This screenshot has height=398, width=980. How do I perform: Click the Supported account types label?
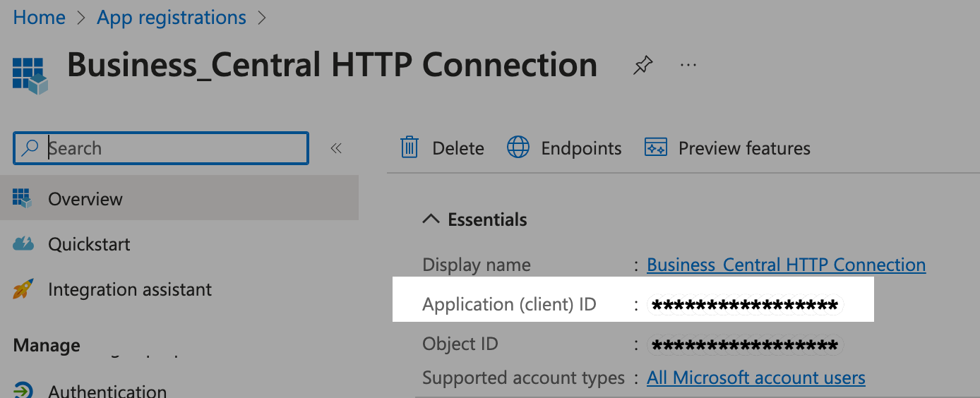[524, 378]
